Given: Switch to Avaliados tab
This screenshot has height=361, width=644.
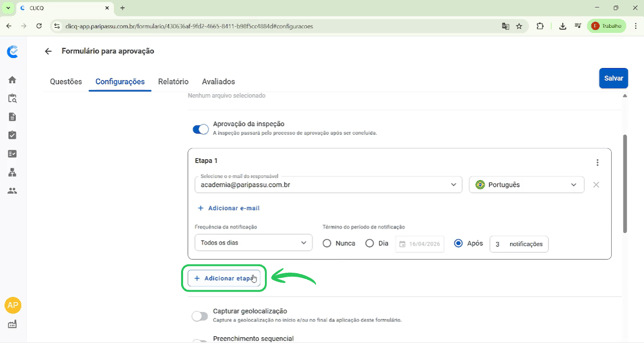Looking at the screenshot, I should [x=218, y=82].
